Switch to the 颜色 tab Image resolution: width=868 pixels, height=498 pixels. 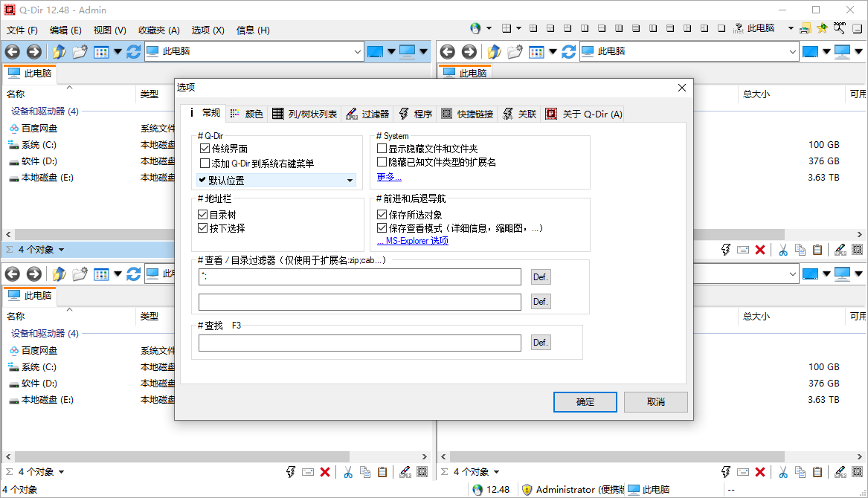[249, 113]
